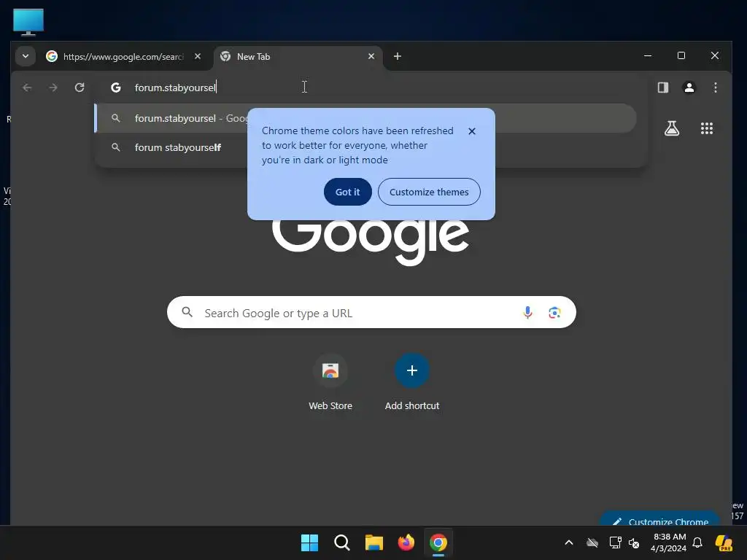Click the Copilot PRE taskbar icon
747x560 pixels.
pos(724,542)
